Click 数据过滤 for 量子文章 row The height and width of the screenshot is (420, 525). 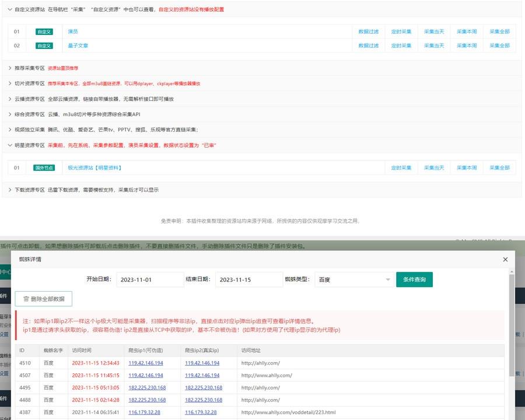(x=368, y=45)
